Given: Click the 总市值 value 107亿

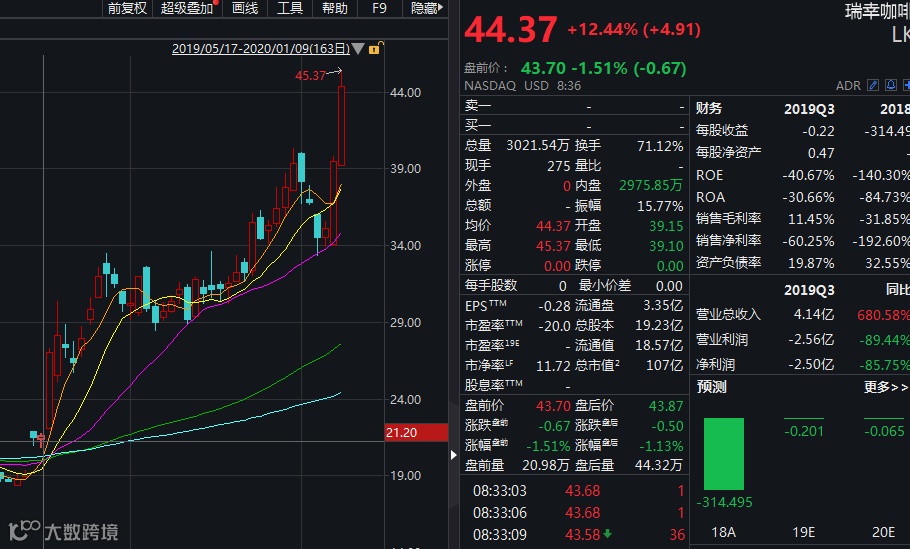Looking at the screenshot, I should coord(665,366).
